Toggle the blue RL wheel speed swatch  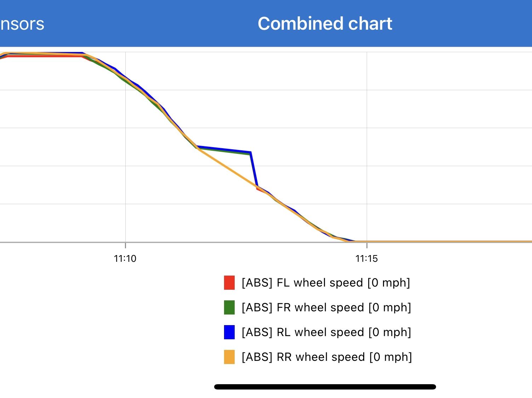229,332
